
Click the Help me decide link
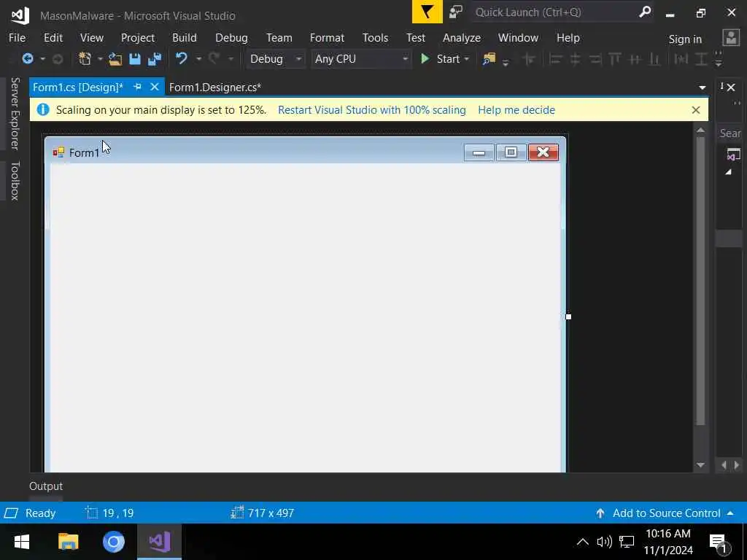[x=516, y=110]
